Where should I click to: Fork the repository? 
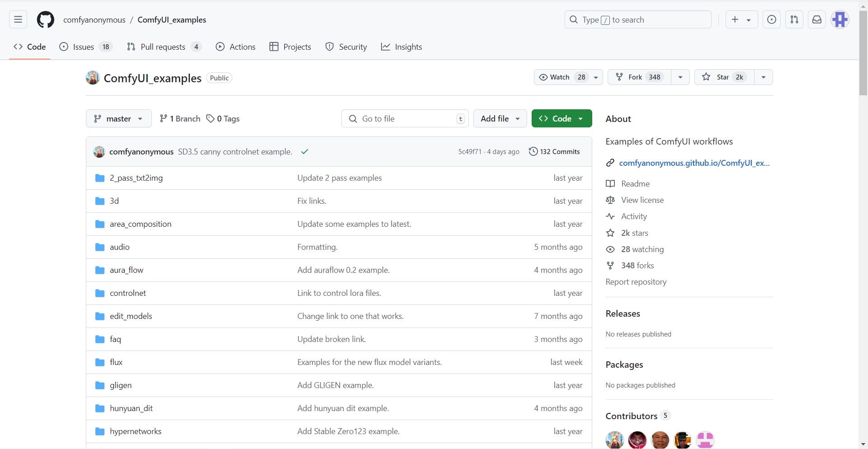(639, 77)
